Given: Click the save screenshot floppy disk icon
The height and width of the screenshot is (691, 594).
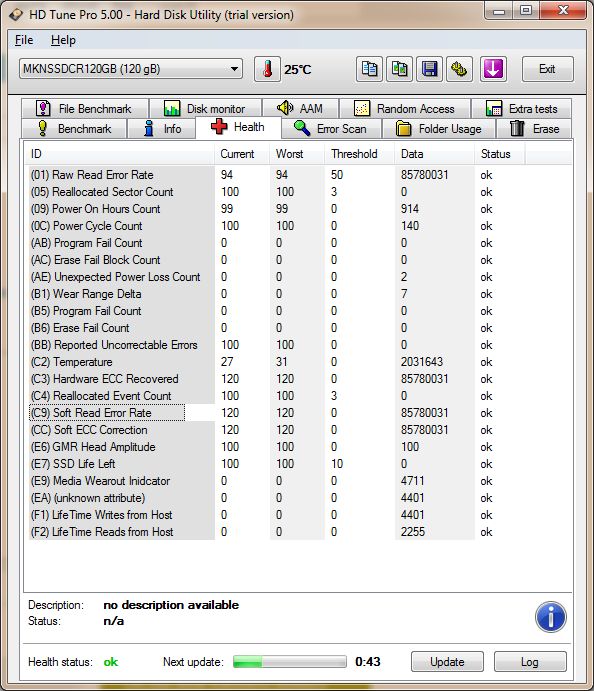Looking at the screenshot, I should [429, 69].
